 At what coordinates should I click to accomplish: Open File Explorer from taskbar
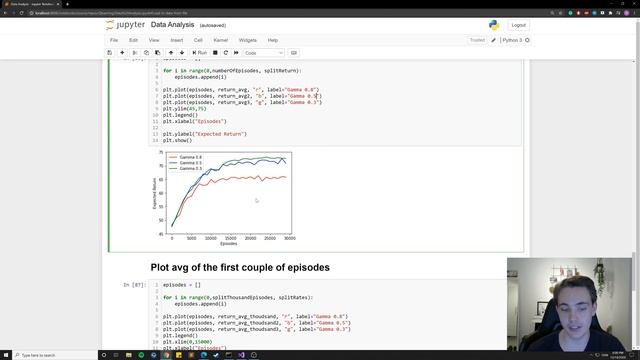pos(129,355)
